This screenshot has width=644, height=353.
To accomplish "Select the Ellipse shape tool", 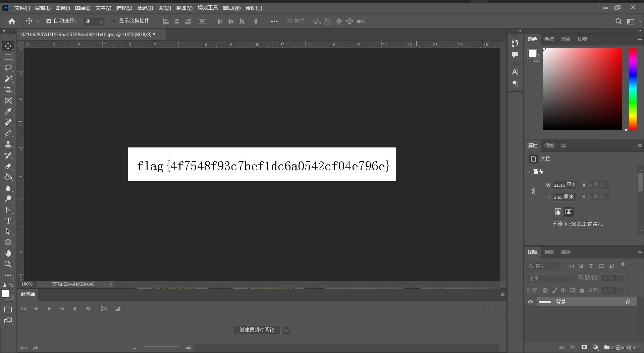I will (x=8, y=242).
